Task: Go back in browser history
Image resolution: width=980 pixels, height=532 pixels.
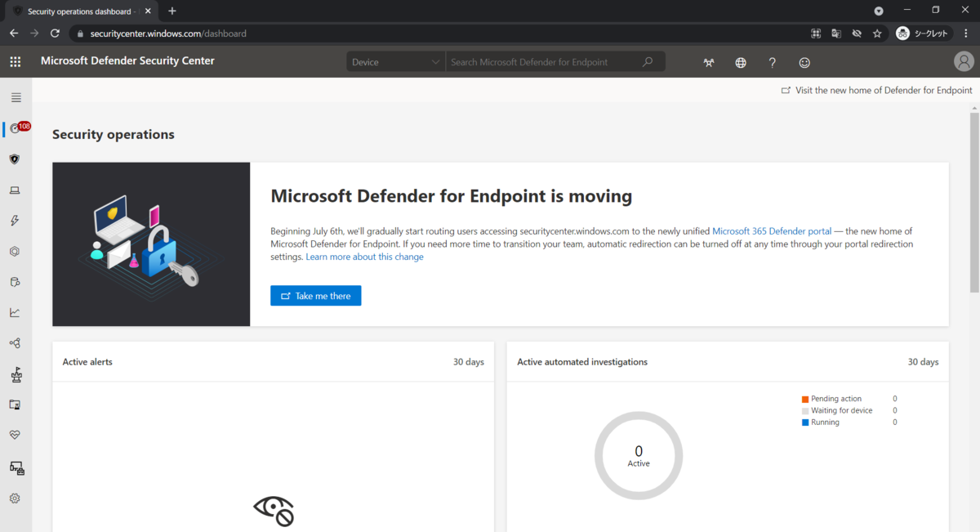Action: [x=14, y=34]
